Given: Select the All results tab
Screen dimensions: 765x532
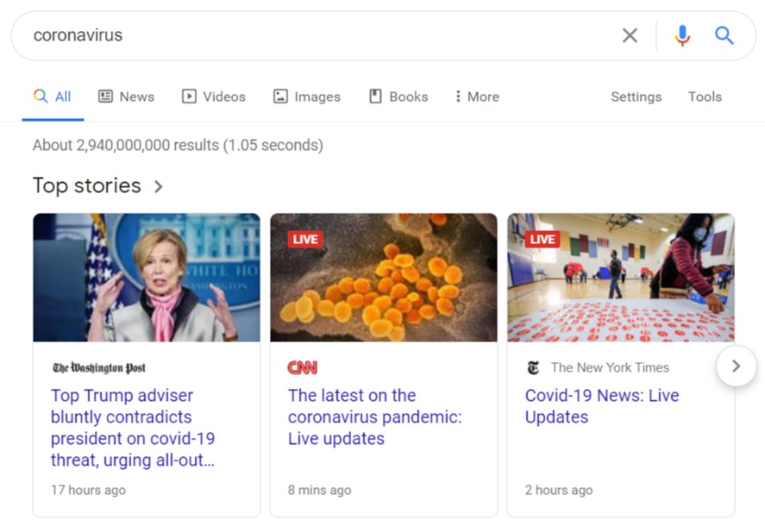Looking at the screenshot, I should 53,96.
